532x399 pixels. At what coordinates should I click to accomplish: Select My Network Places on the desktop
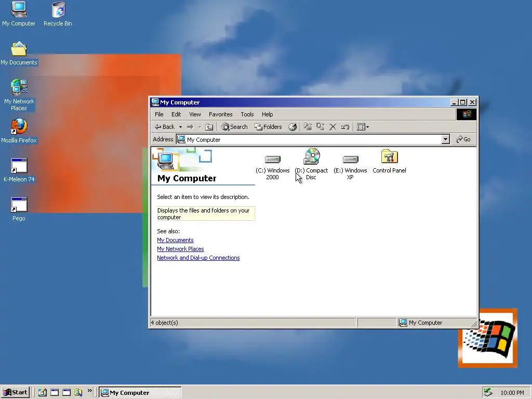coord(19,96)
